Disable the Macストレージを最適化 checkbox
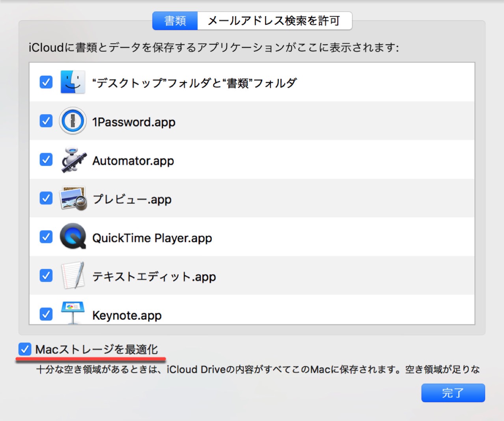Screen dimensions: 504x421 click(24, 349)
